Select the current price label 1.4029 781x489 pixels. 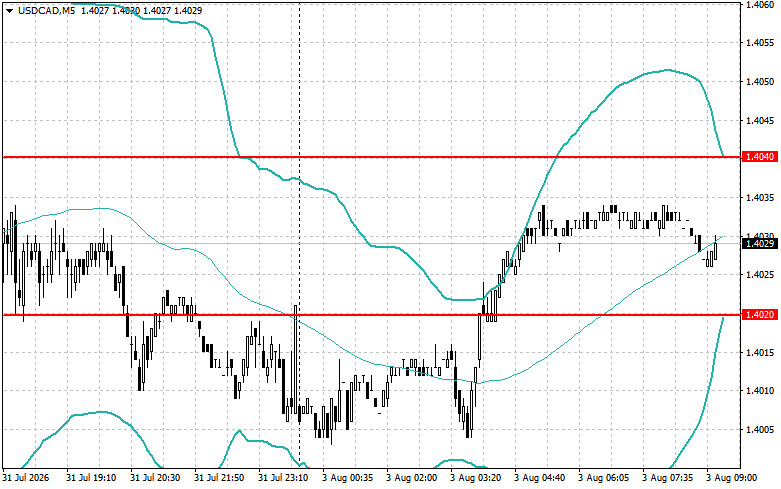pos(759,244)
